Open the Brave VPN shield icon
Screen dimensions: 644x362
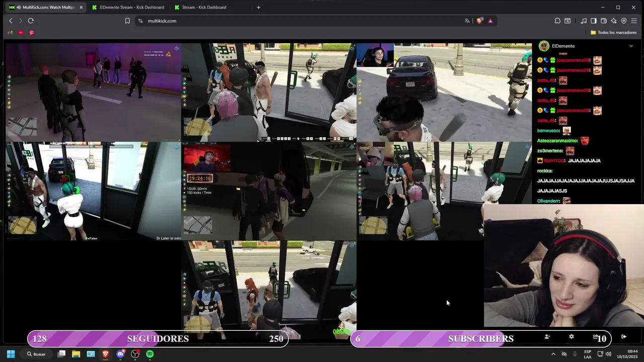[x=624, y=21]
